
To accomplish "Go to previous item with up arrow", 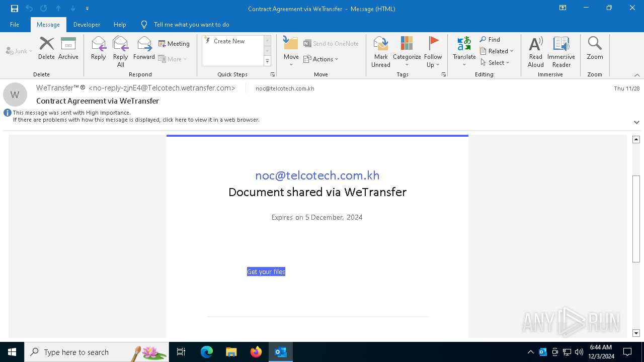I will coord(58,9).
